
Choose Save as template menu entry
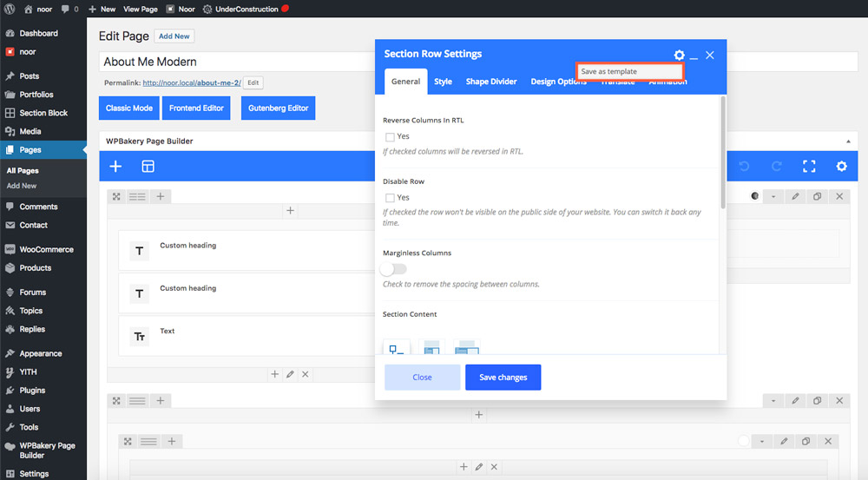[x=630, y=71]
